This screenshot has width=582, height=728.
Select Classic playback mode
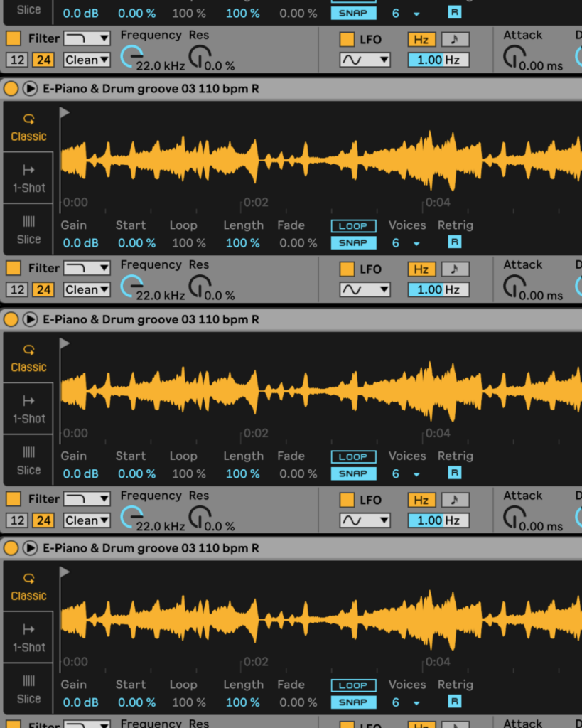pos(28,128)
